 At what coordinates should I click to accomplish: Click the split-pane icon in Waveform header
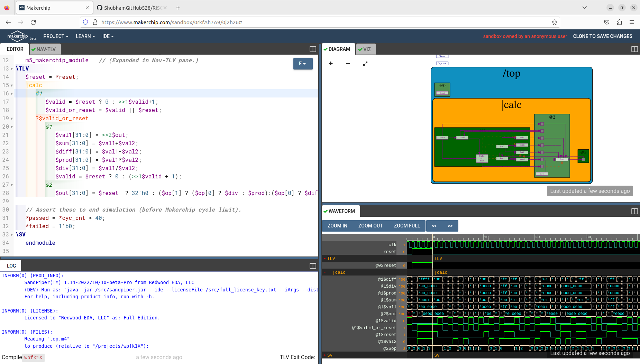coord(634,211)
